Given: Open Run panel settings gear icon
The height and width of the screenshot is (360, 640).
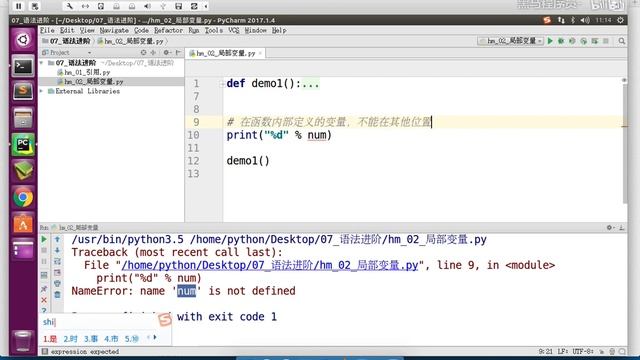Looking at the screenshot, I should tap(609, 227).
